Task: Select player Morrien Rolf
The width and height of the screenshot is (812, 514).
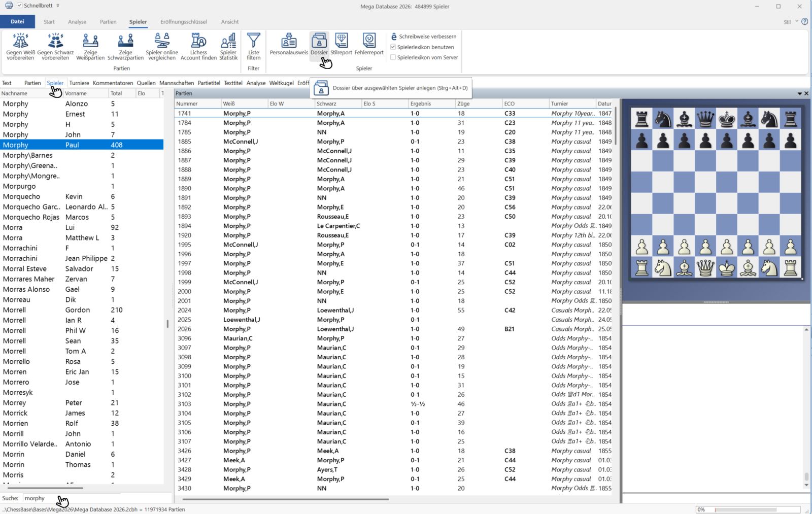Action: pyautogui.click(x=82, y=423)
